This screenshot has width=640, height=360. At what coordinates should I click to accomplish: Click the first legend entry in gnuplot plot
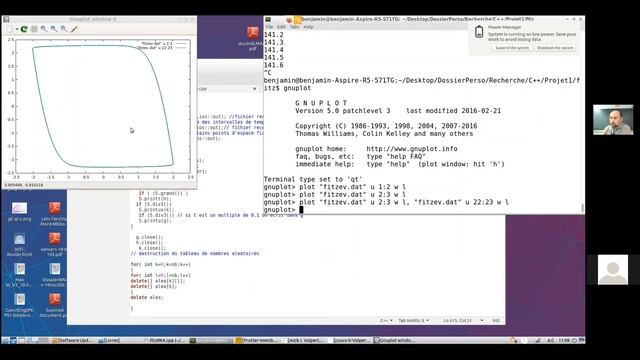pos(163,43)
